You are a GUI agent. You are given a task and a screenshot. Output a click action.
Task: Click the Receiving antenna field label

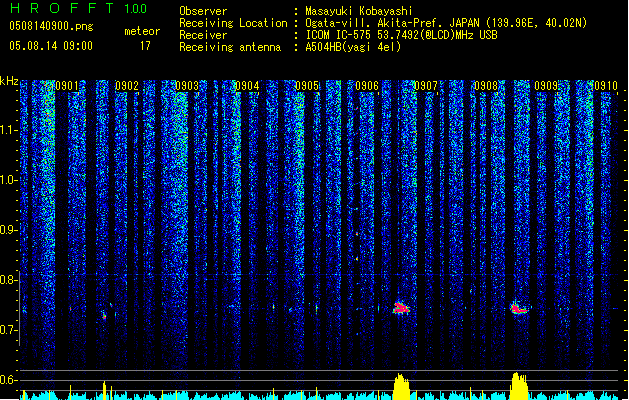pyautogui.click(x=230, y=47)
